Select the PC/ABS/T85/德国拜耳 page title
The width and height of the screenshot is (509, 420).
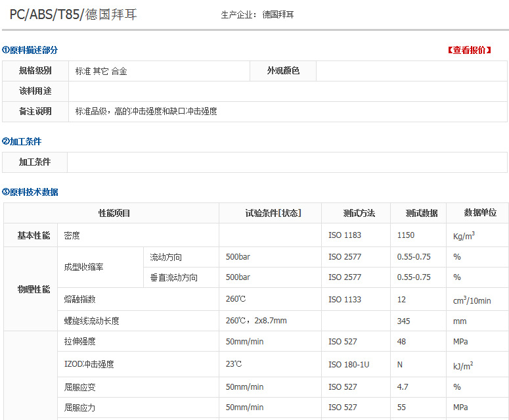(74, 14)
